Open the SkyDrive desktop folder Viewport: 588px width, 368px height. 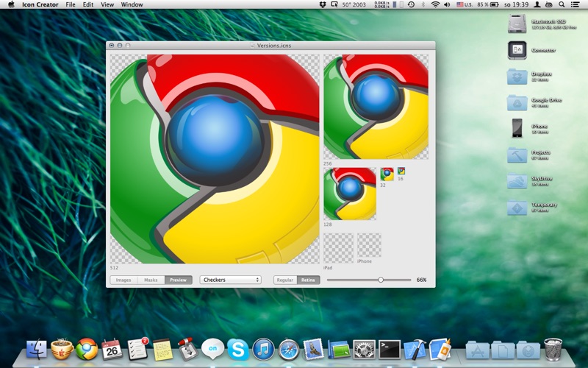(517, 180)
